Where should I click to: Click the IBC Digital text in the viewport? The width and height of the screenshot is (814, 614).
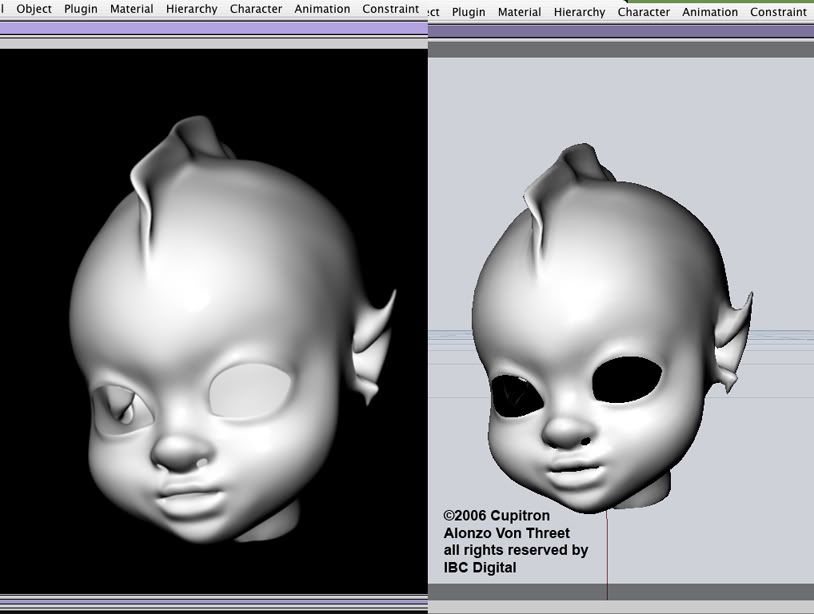pyautogui.click(x=480, y=568)
